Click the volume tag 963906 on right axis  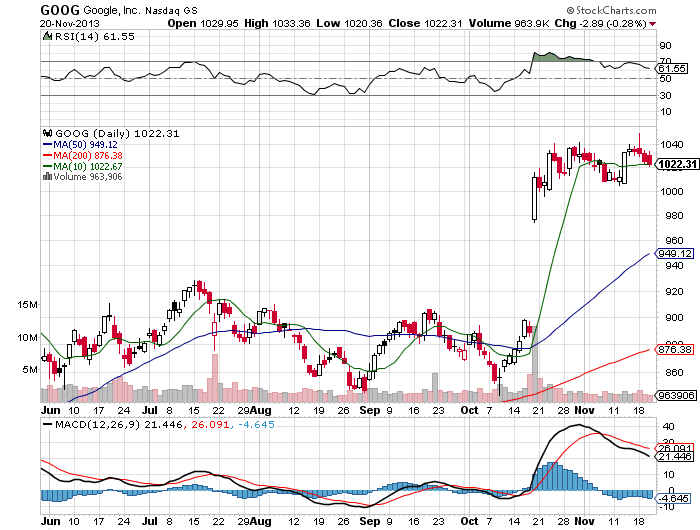(676, 395)
